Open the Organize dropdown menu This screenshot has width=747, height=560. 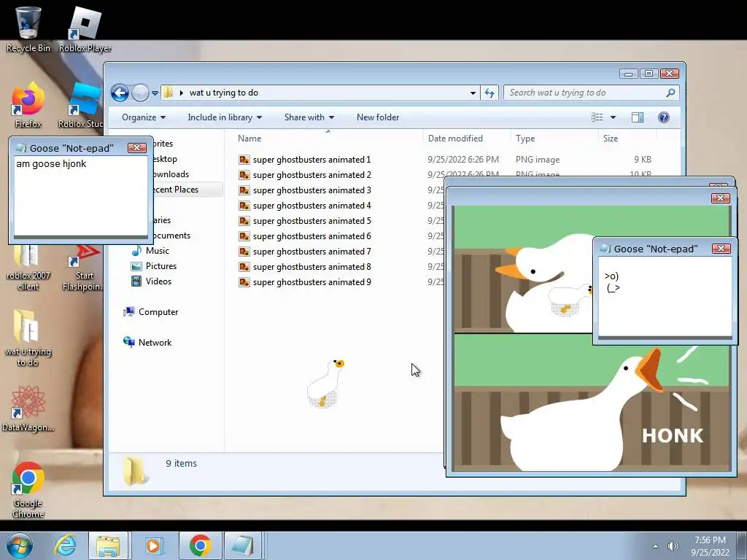point(144,117)
